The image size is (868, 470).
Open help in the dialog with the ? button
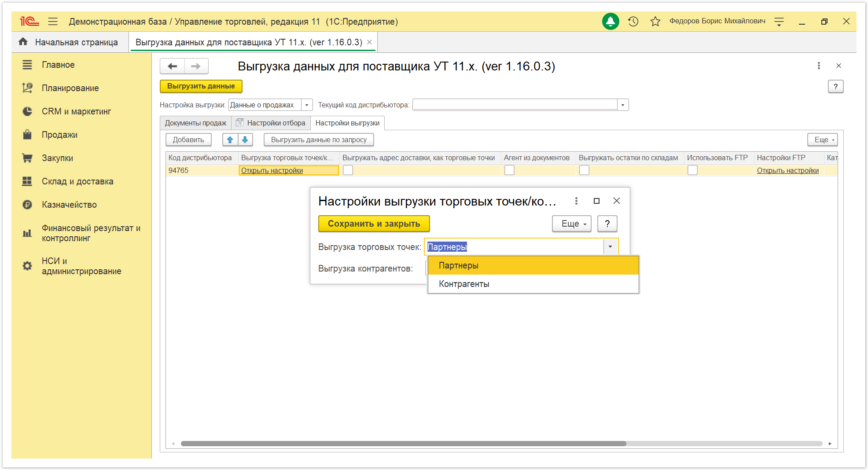pos(607,224)
